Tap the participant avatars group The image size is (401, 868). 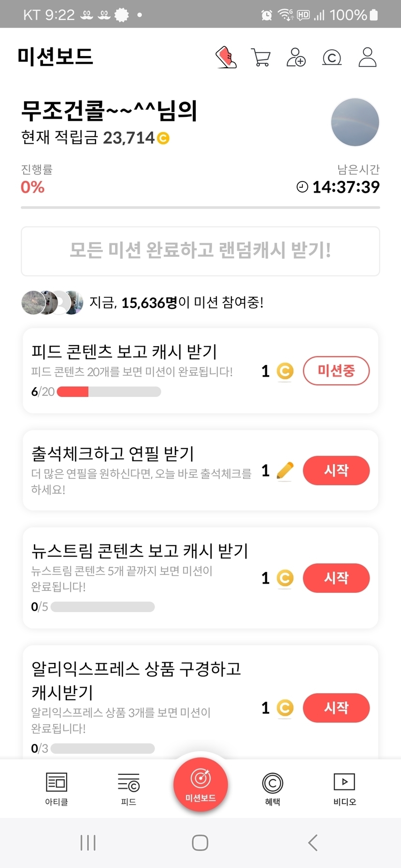coord(52,303)
